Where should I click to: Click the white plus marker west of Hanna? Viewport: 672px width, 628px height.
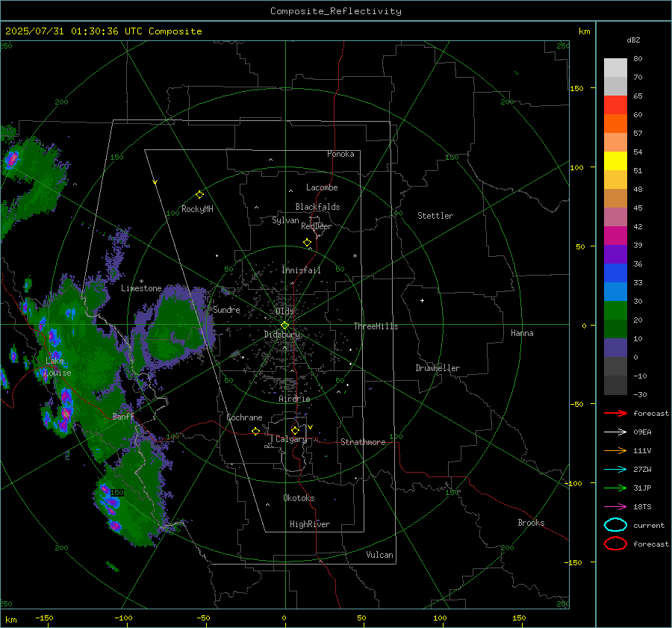(422, 300)
